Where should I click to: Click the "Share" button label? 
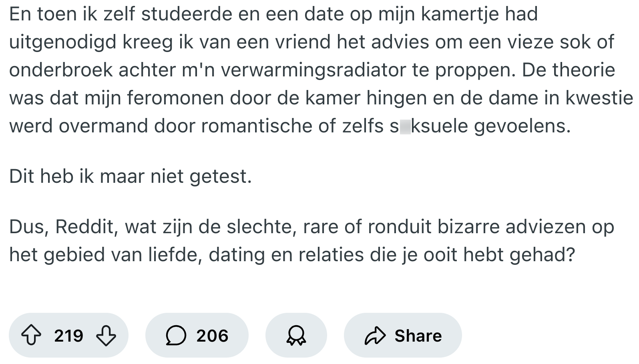coord(418,336)
